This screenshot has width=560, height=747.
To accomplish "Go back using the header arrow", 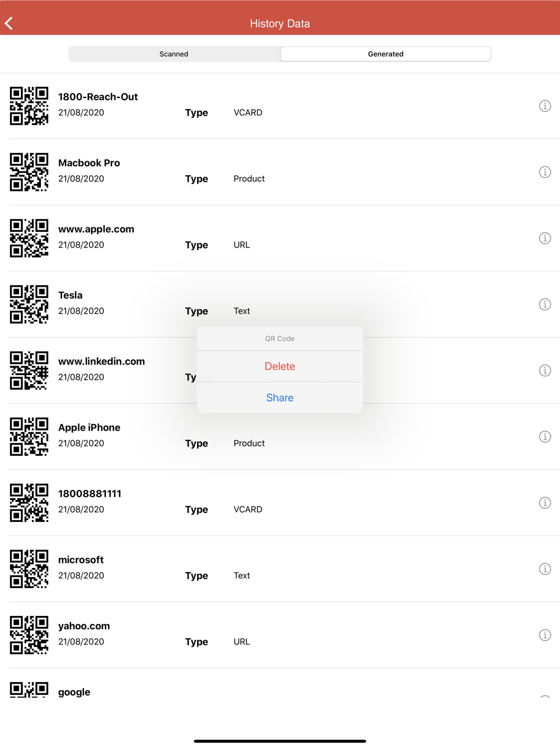I will pos(9,23).
